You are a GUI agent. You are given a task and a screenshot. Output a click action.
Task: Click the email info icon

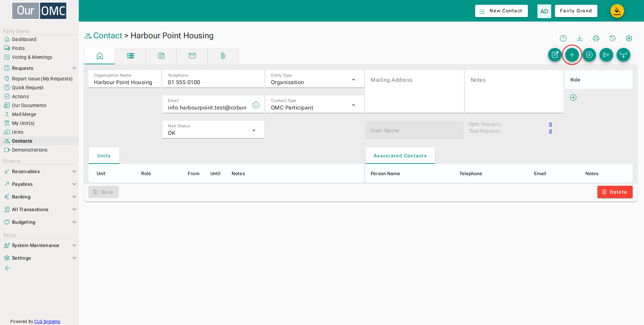tap(256, 105)
